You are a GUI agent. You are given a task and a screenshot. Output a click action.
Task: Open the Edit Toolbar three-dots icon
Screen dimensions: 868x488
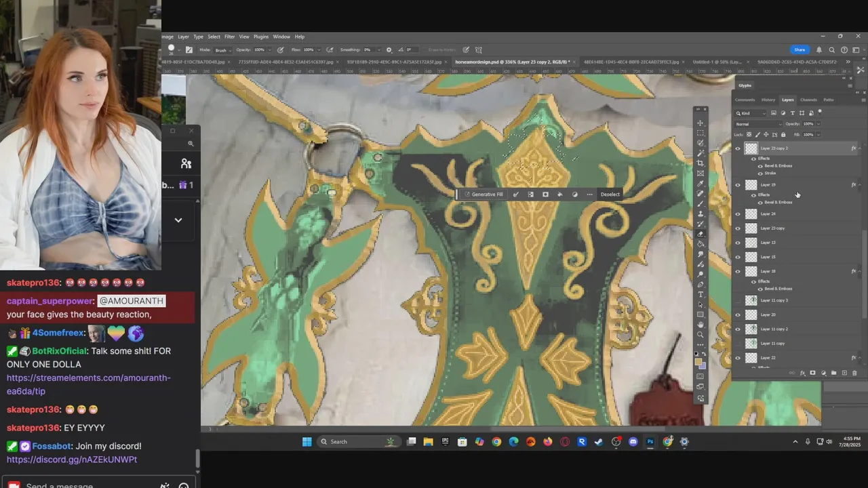tap(701, 344)
